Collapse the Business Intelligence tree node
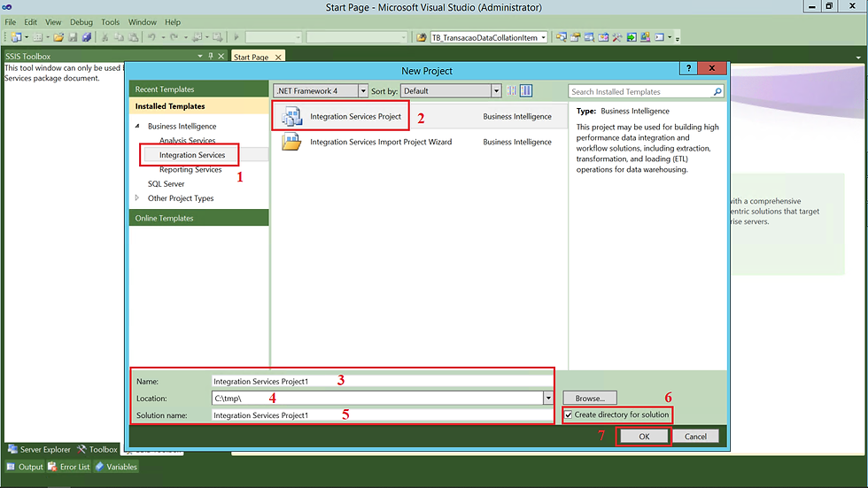The height and width of the screenshot is (488, 868). 137,126
